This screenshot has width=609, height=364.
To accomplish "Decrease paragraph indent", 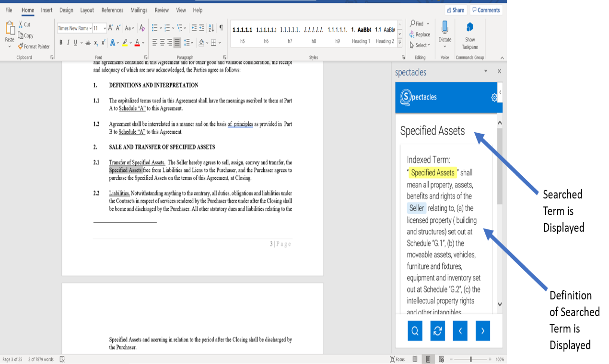I will pos(194,28).
